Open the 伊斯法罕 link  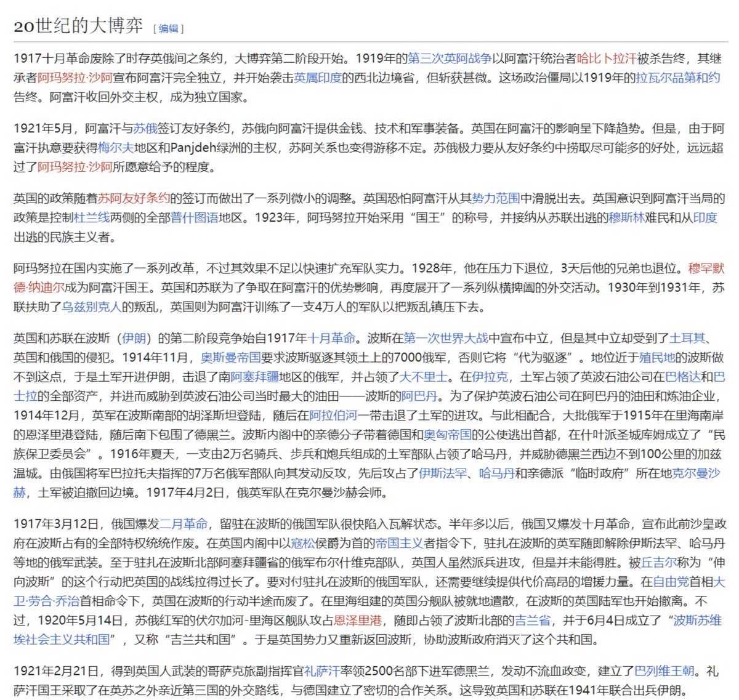pyautogui.click(x=443, y=473)
